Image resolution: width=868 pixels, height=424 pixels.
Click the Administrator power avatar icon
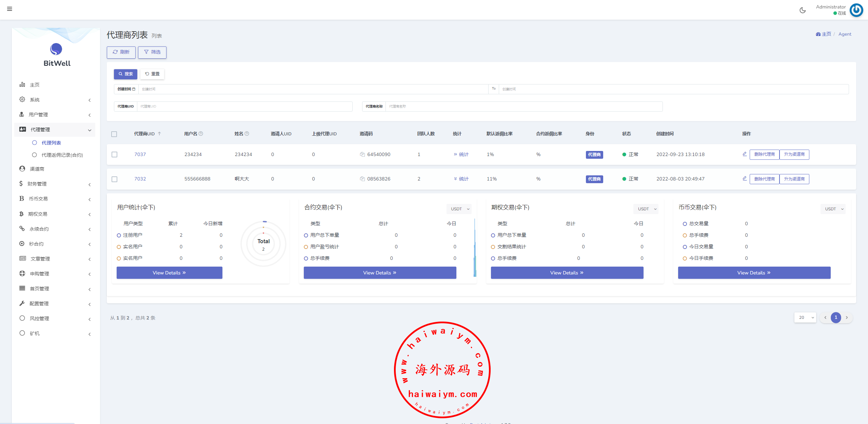pyautogui.click(x=856, y=10)
